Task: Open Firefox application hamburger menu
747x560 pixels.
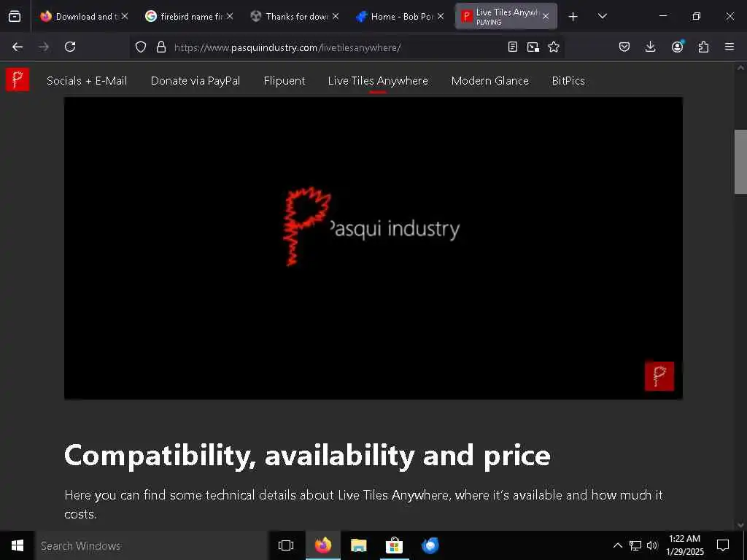Action: pos(729,47)
